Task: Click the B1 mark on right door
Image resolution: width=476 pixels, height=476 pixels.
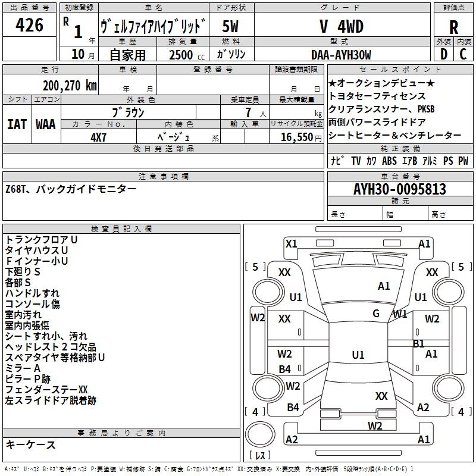Action: tap(418, 344)
